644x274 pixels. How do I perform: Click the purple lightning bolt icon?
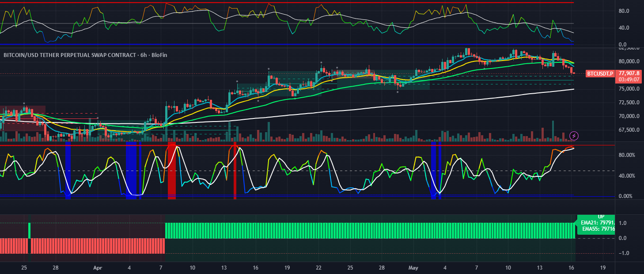574,136
